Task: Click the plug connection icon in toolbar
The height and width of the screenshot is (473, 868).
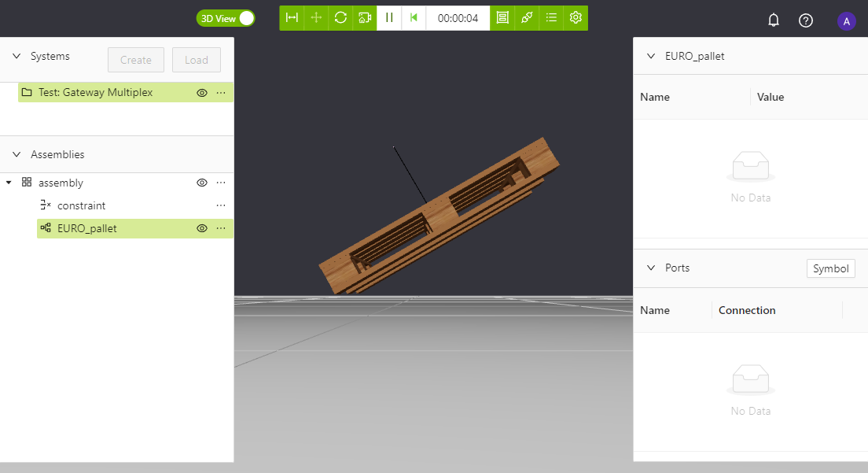Action: pos(527,18)
